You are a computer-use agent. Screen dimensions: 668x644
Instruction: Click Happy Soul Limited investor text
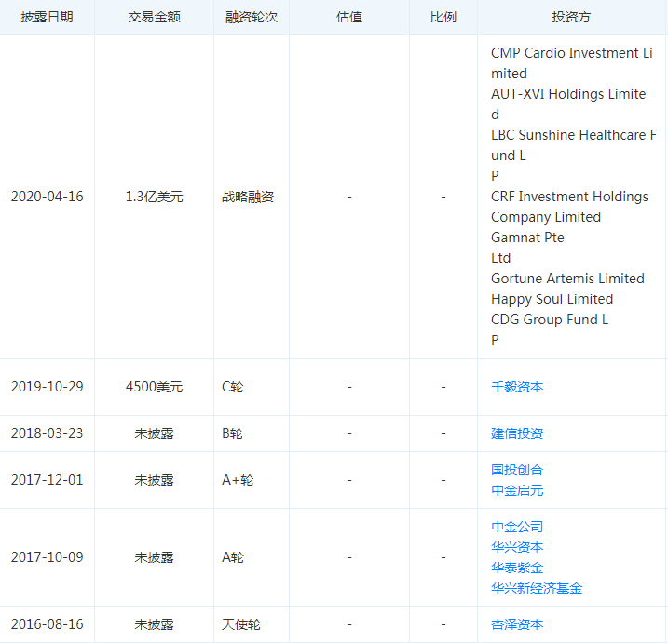click(x=552, y=299)
